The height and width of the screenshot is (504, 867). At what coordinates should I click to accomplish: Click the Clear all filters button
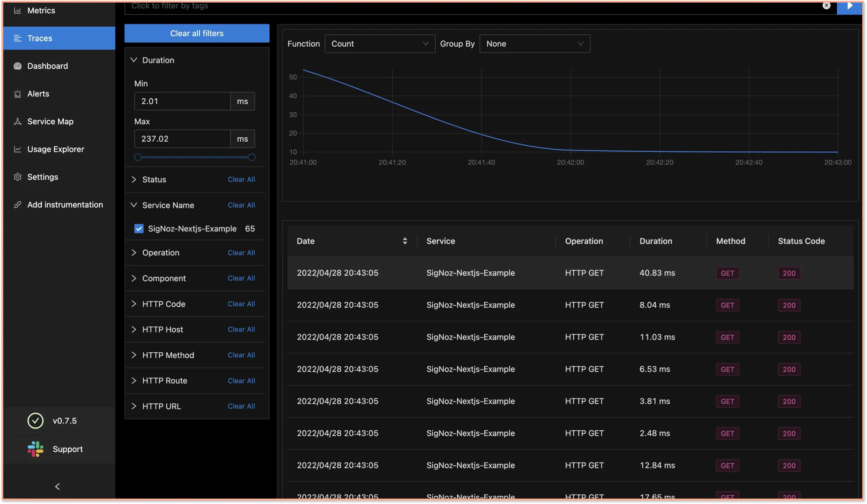(x=197, y=33)
